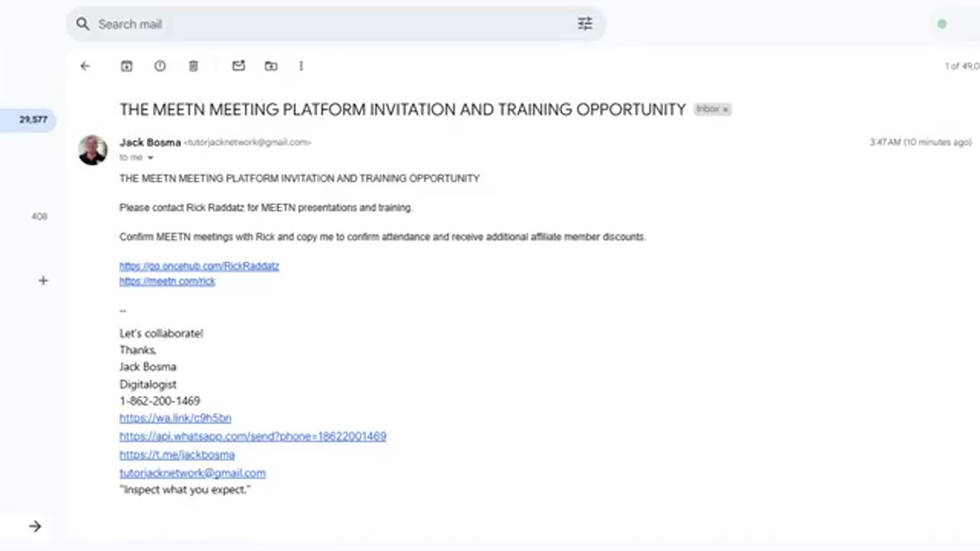Move email to a folder

271,66
